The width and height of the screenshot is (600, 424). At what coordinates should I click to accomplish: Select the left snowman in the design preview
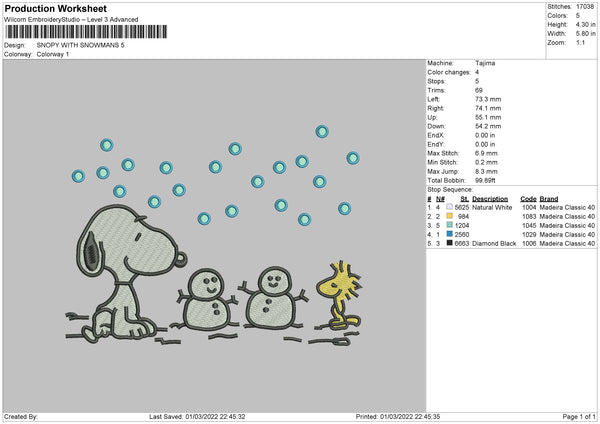click(x=207, y=300)
